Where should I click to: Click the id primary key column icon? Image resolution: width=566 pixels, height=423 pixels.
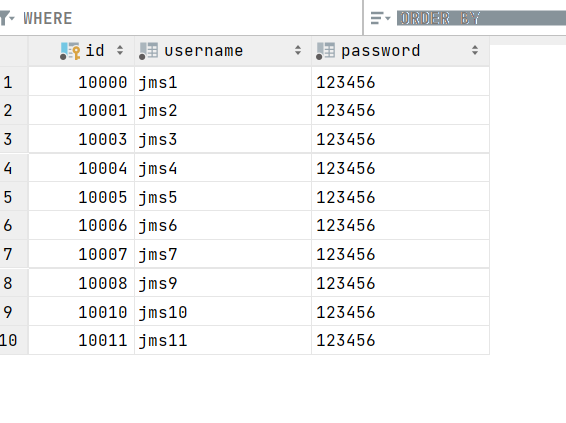70,51
